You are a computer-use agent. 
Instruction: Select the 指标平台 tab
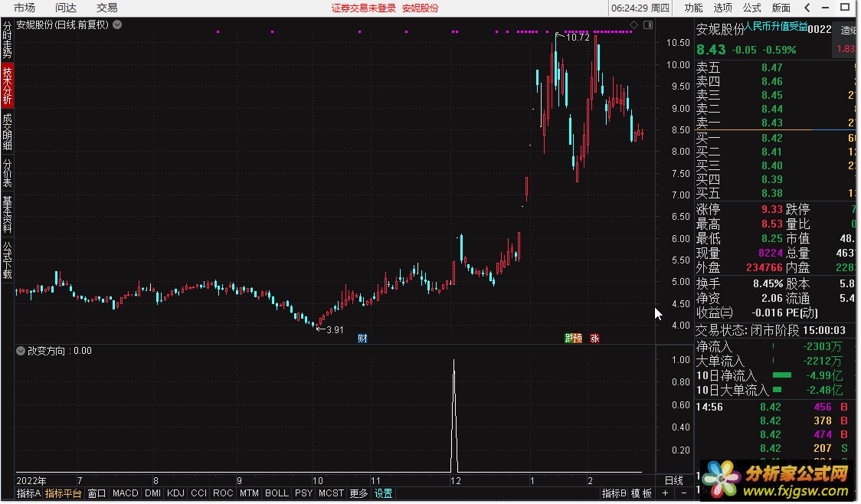pos(63,493)
